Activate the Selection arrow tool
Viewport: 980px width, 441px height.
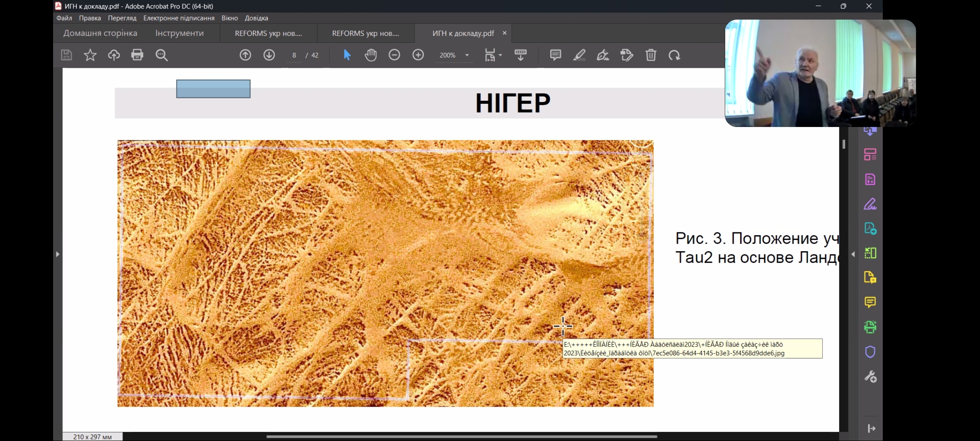[x=347, y=55]
